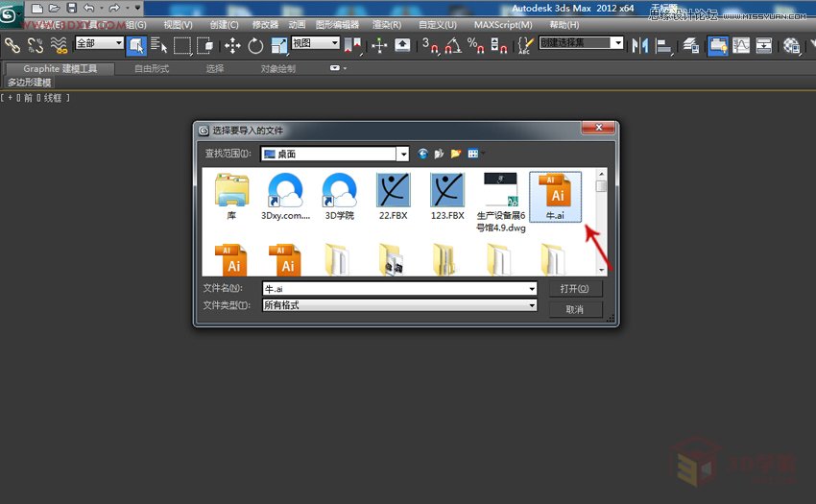Click the 取消 button in import dialog
Viewport: 816px width, 504px height.
point(574,309)
